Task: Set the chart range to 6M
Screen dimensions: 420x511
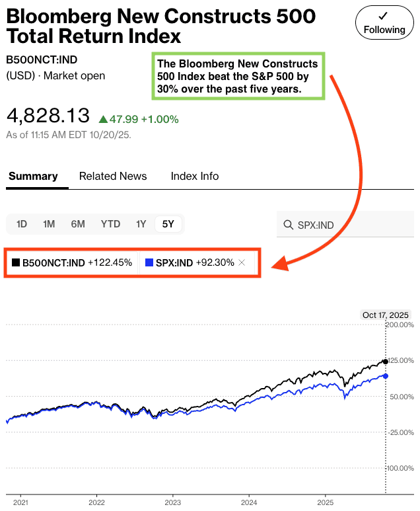Action: point(78,224)
